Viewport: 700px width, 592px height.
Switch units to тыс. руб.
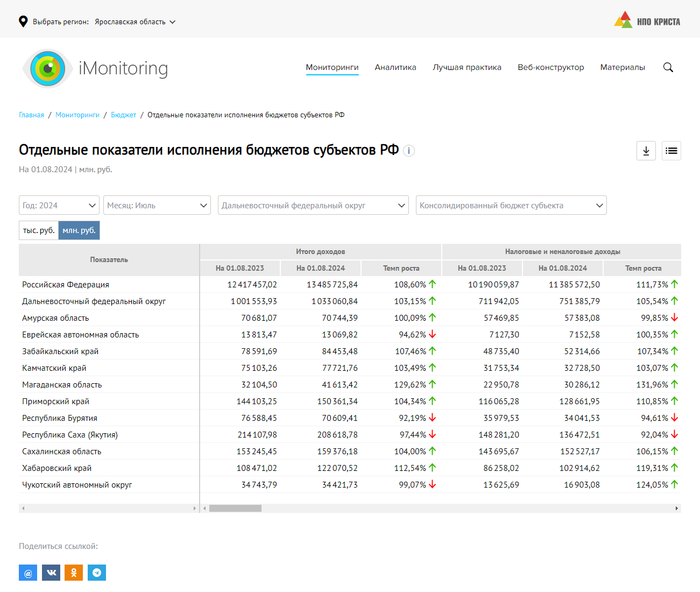(39, 230)
